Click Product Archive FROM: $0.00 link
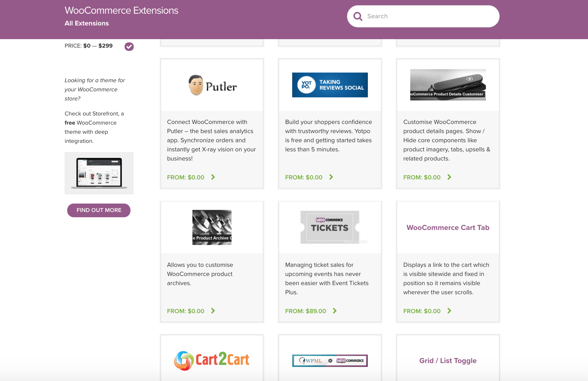 [186, 311]
